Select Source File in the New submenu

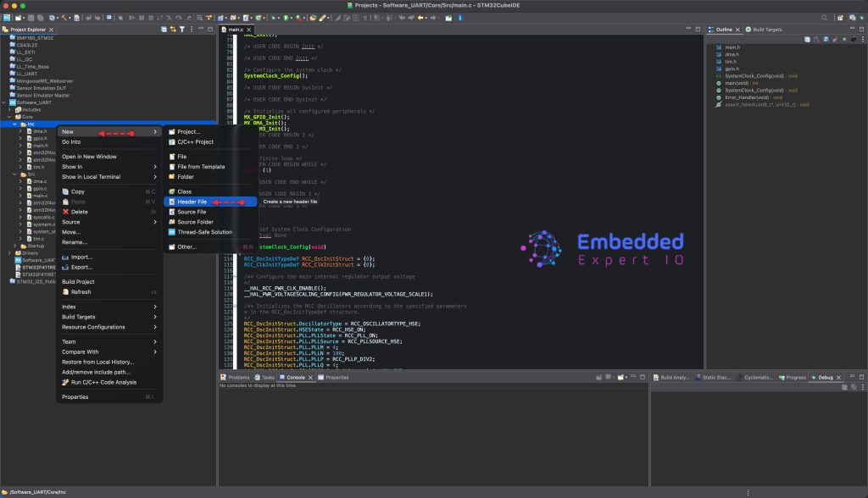pyautogui.click(x=210, y=212)
